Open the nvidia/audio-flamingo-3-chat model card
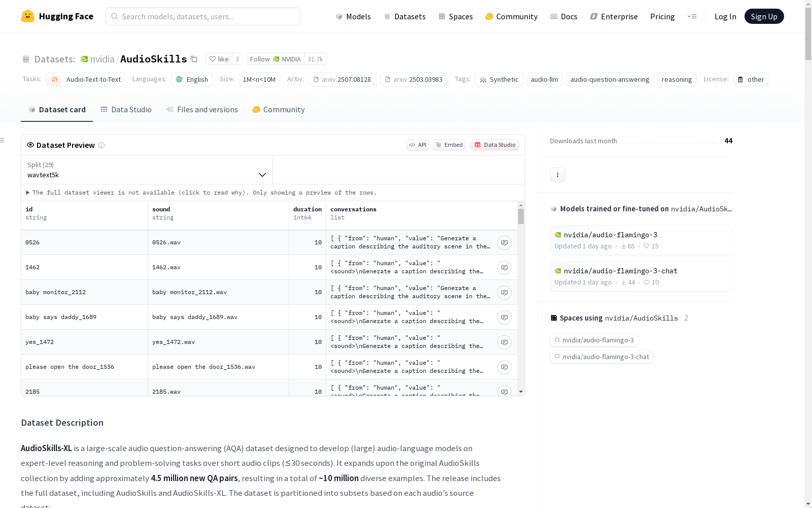812x508 pixels. 641,276
